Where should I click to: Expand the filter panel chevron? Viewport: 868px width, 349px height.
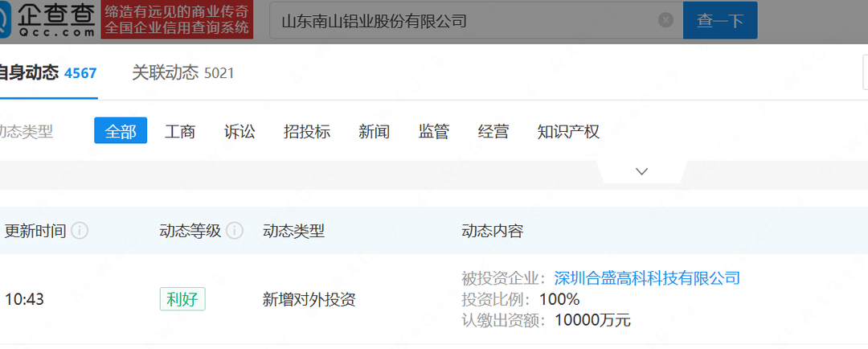[x=641, y=171]
